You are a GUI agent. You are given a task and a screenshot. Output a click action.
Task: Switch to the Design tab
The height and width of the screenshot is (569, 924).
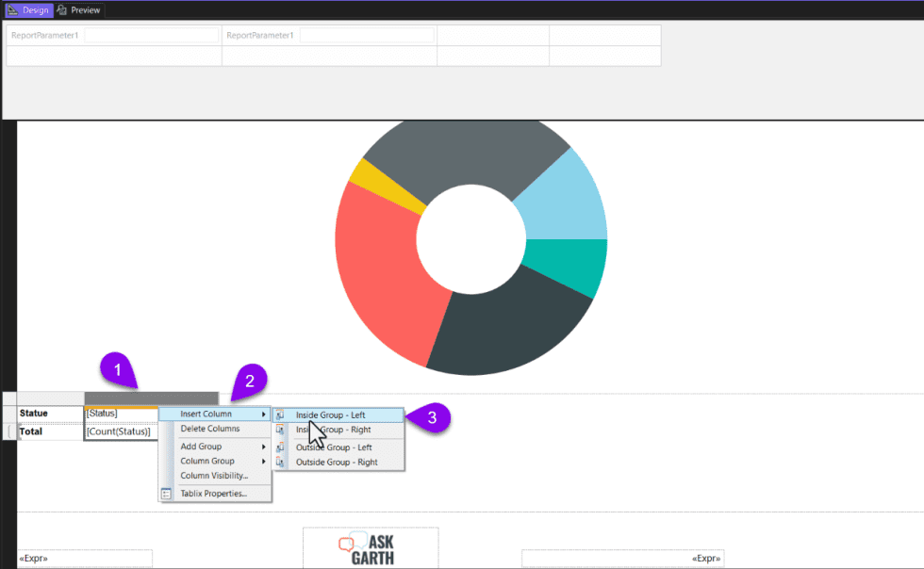coord(29,10)
